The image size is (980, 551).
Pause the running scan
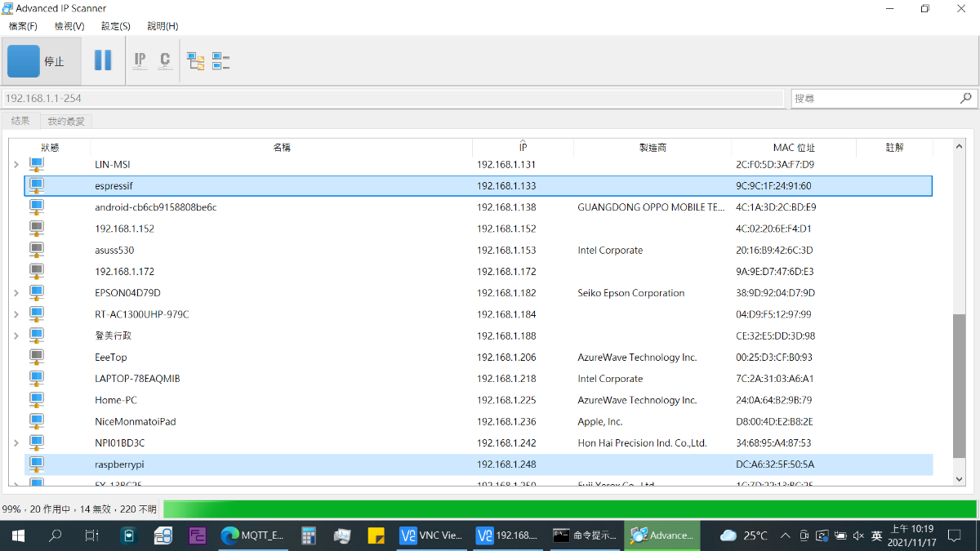click(103, 60)
